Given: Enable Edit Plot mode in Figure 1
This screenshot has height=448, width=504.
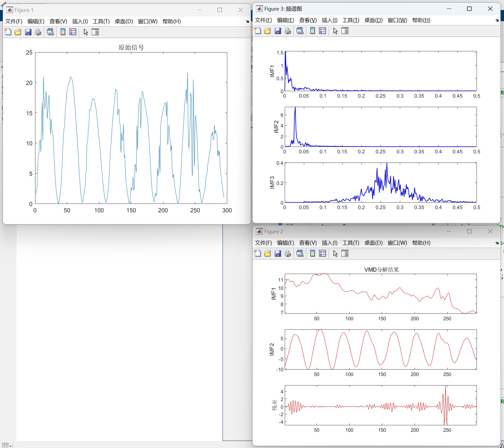Looking at the screenshot, I should point(85,32).
